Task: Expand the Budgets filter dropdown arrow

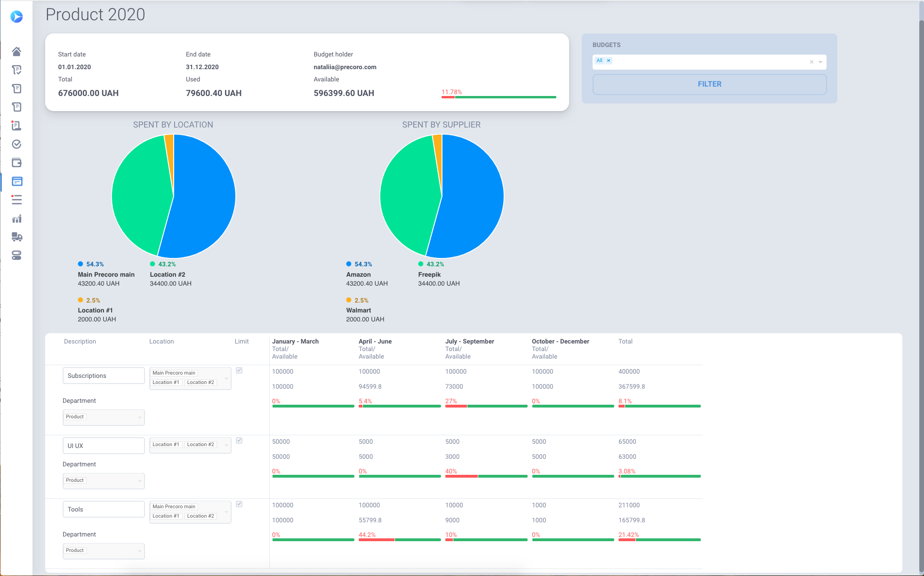Action: coord(820,62)
